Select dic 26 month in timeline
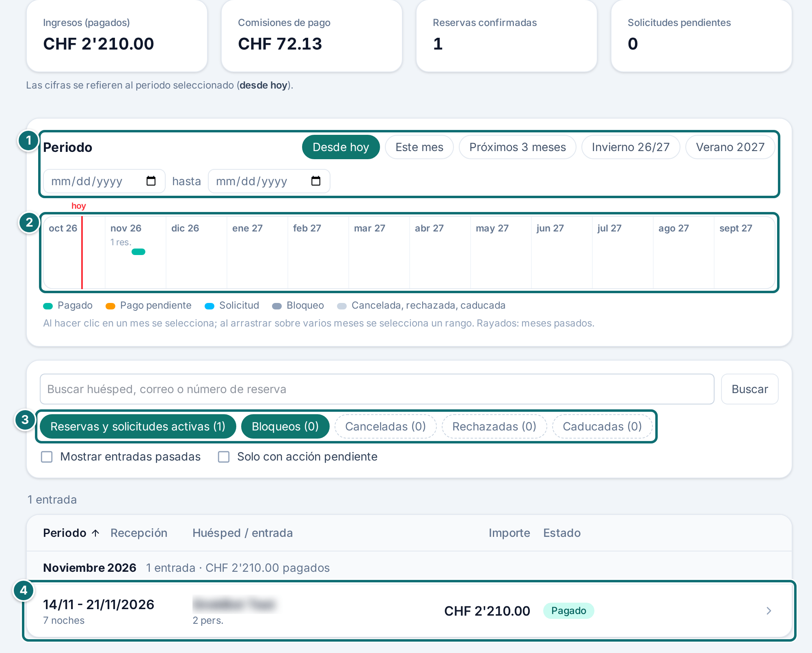Image resolution: width=812 pixels, height=653 pixels. click(197, 253)
